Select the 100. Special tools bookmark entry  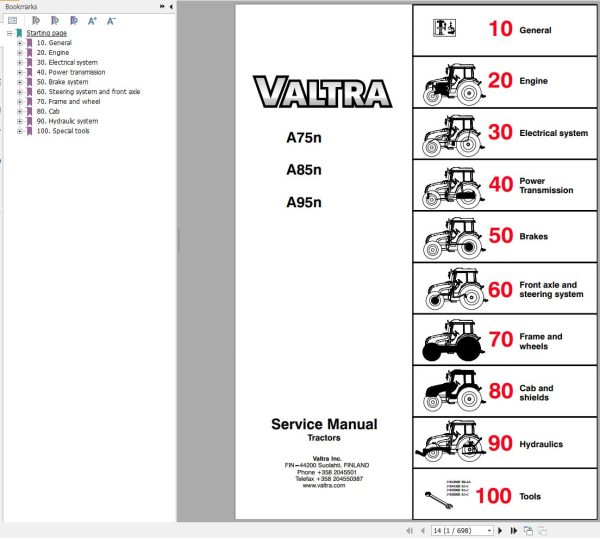(x=63, y=131)
